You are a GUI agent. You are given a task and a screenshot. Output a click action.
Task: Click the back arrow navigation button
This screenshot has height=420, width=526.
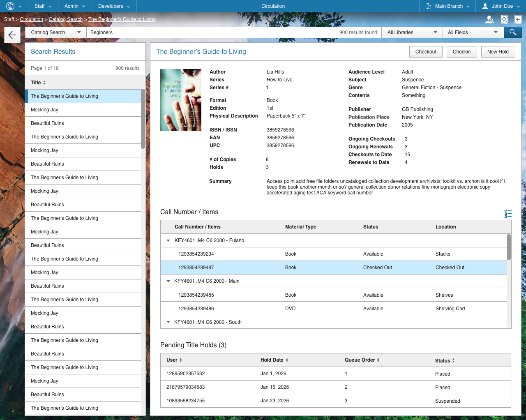(12, 35)
